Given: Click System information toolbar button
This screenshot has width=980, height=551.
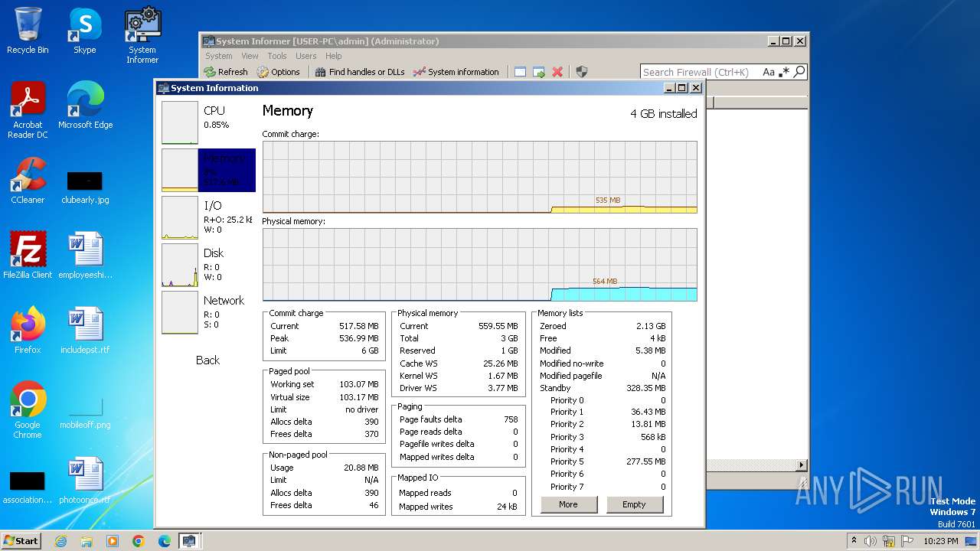Looking at the screenshot, I should point(456,72).
